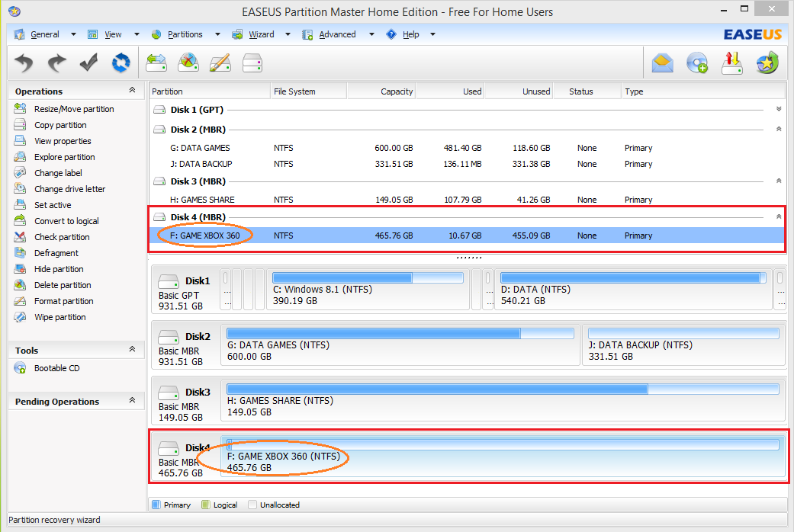Click the Copy partition toolbar icon
This screenshot has width=794, height=532.
tap(252, 63)
